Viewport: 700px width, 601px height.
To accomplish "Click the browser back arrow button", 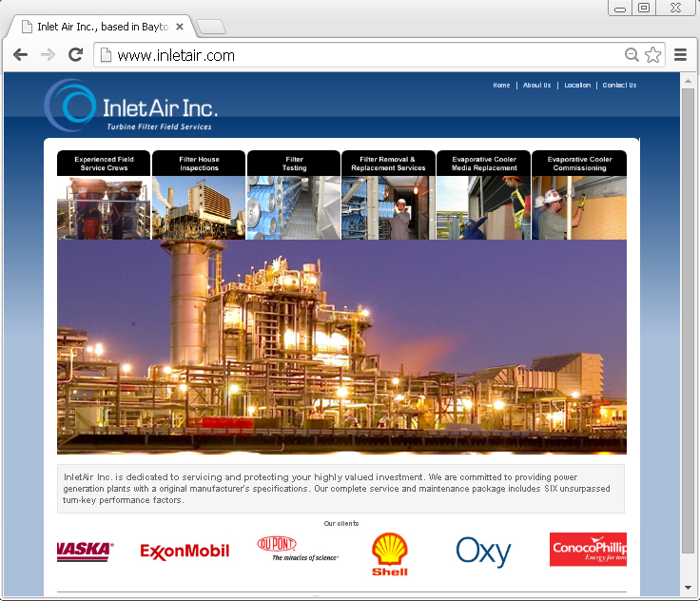I will (x=20, y=55).
